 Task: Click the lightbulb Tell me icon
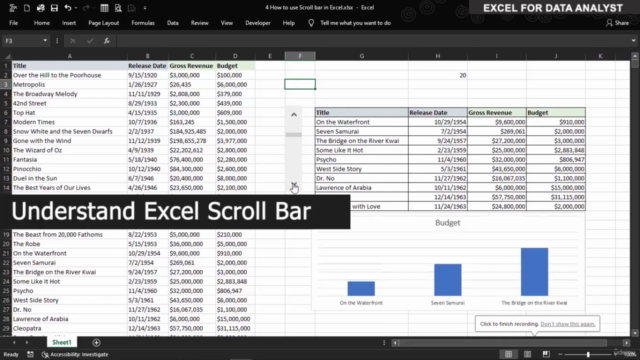pyautogui.click(x=311, y=23)
